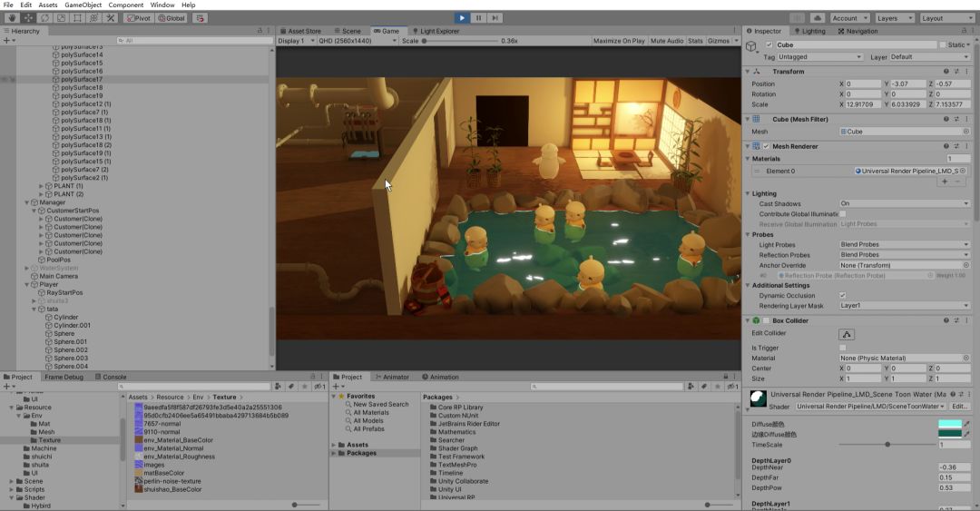Open the GameObject menu
Screen dimensions: 980x511
pos(83,5)
